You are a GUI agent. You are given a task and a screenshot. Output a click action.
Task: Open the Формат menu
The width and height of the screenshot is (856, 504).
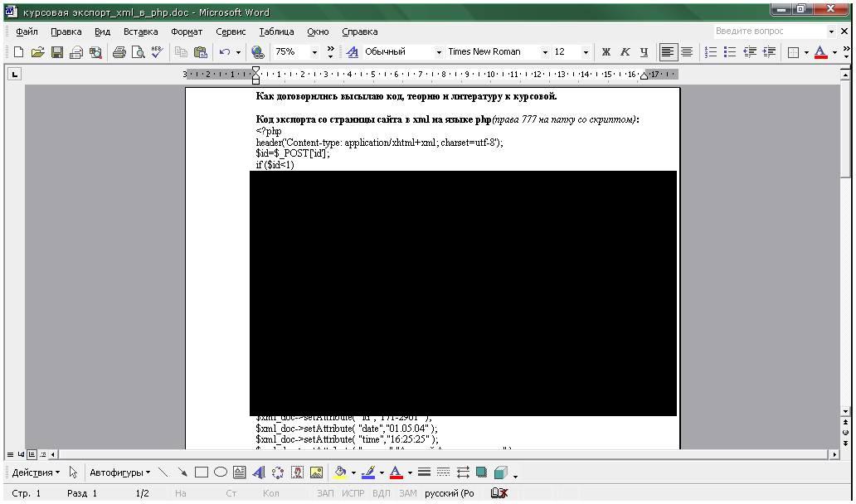[x=187, y=31]
